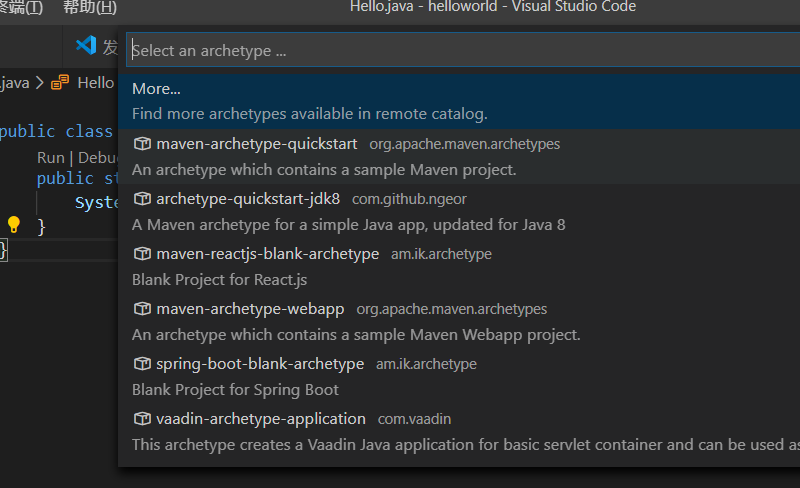The image size is (800, 488).
Task: Open the 终端(T) menu
Action: pos(20,8)
